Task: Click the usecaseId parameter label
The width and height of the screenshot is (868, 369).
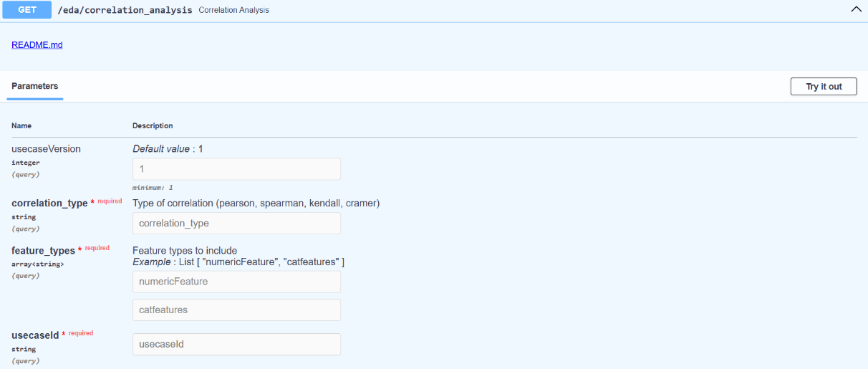Action: pyautogui.click(x=35, y=335)
